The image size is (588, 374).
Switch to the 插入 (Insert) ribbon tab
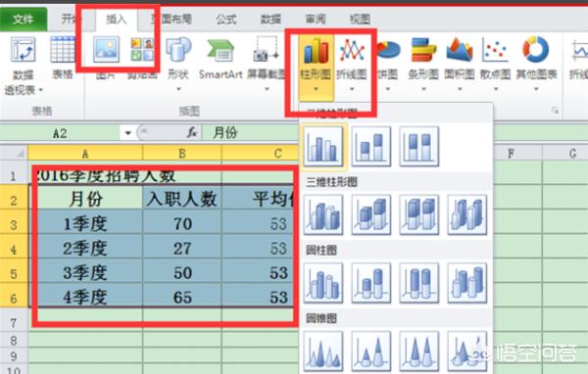117,19
